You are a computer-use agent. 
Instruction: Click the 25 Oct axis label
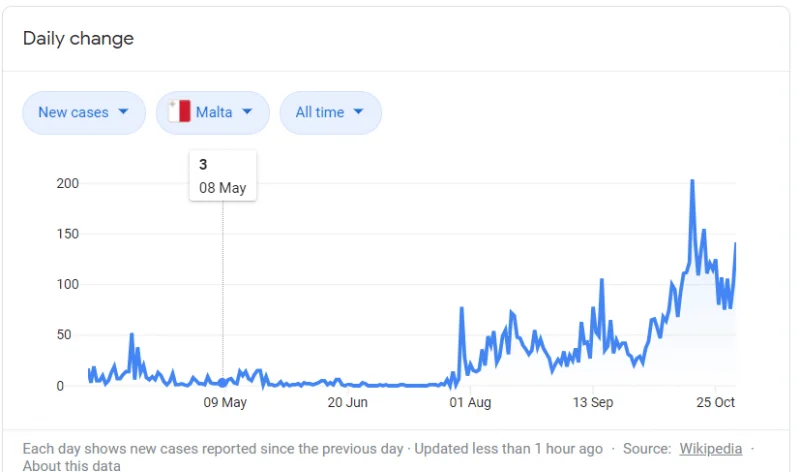(715, 402)
